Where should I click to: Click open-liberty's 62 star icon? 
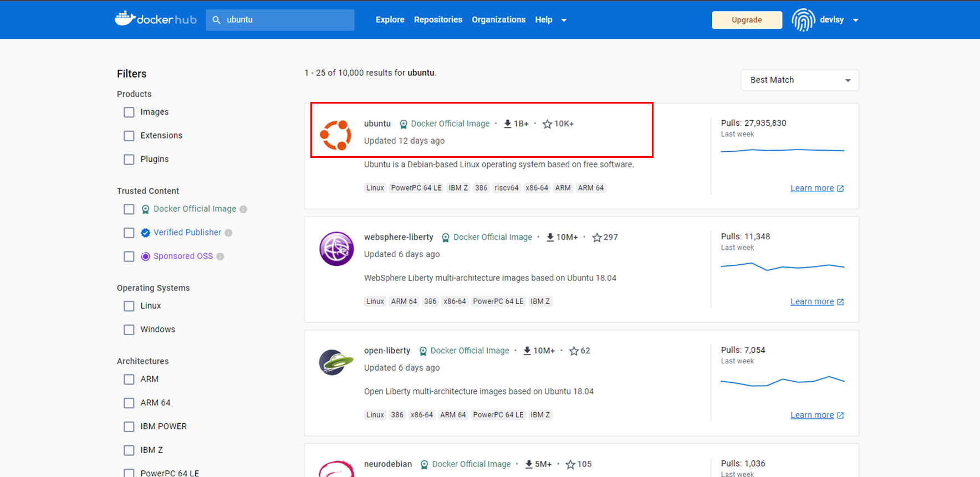pos(574,351)
